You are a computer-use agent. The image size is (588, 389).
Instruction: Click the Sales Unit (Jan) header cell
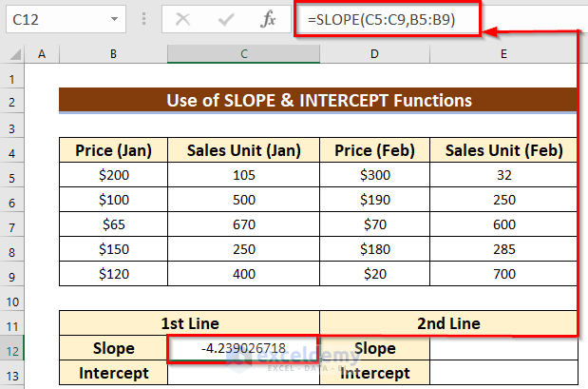tap(244, 150)
